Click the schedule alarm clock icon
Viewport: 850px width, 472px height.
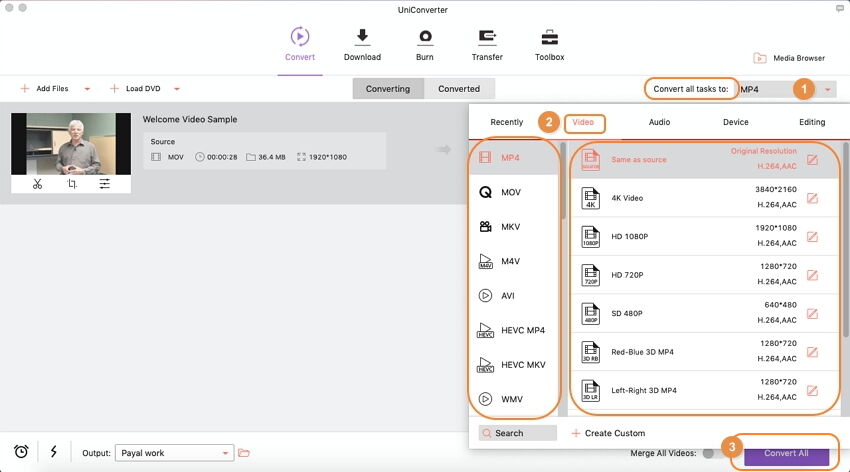21,451
